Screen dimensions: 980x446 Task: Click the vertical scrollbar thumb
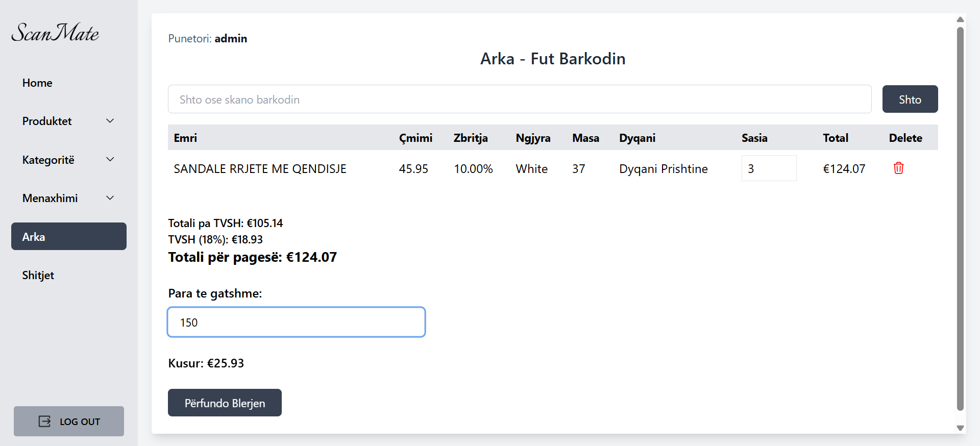pyautogui.click(x=960, y=219)
